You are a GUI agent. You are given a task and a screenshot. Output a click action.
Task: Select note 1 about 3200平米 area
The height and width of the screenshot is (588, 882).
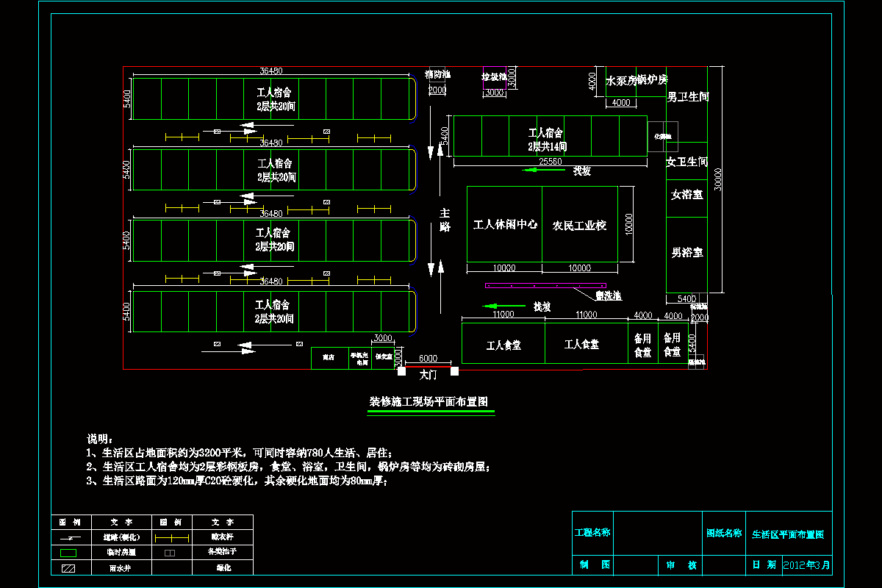pyautogui.click(x=240, y=452)
